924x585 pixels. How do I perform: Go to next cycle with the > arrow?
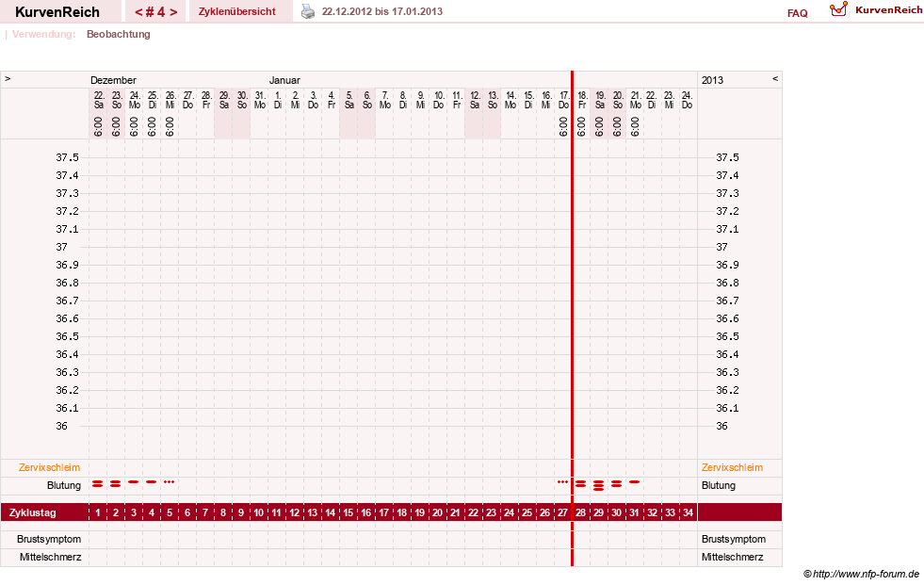point(173,12)
